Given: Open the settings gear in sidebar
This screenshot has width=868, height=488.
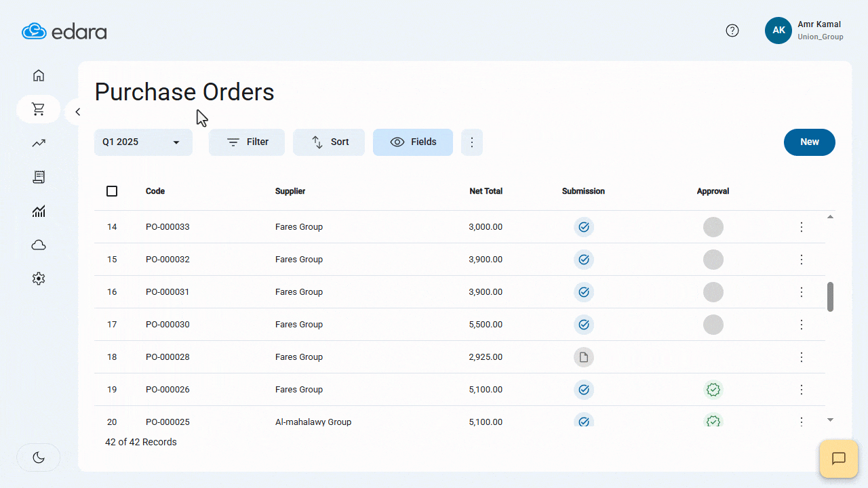Looking at the screenshot, I should tap(39, 279).
